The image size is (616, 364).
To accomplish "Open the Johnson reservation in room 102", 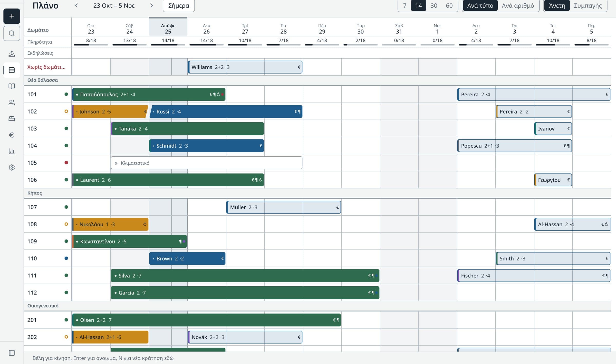I will pos(110,112).
